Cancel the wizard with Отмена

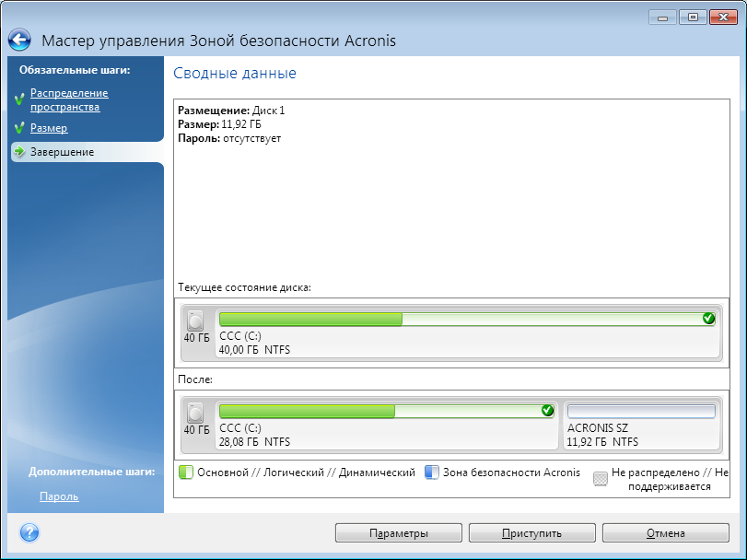(666, 533)
